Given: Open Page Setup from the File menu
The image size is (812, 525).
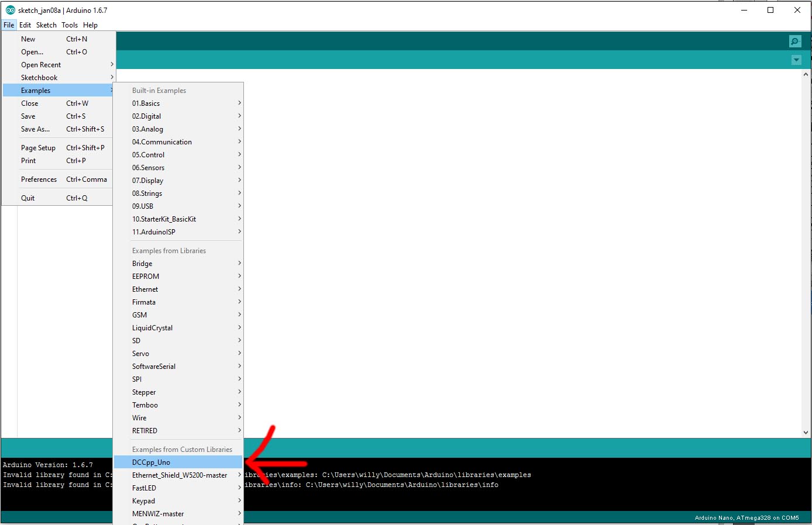Looking at the screenshot, I should click(59, 148).
